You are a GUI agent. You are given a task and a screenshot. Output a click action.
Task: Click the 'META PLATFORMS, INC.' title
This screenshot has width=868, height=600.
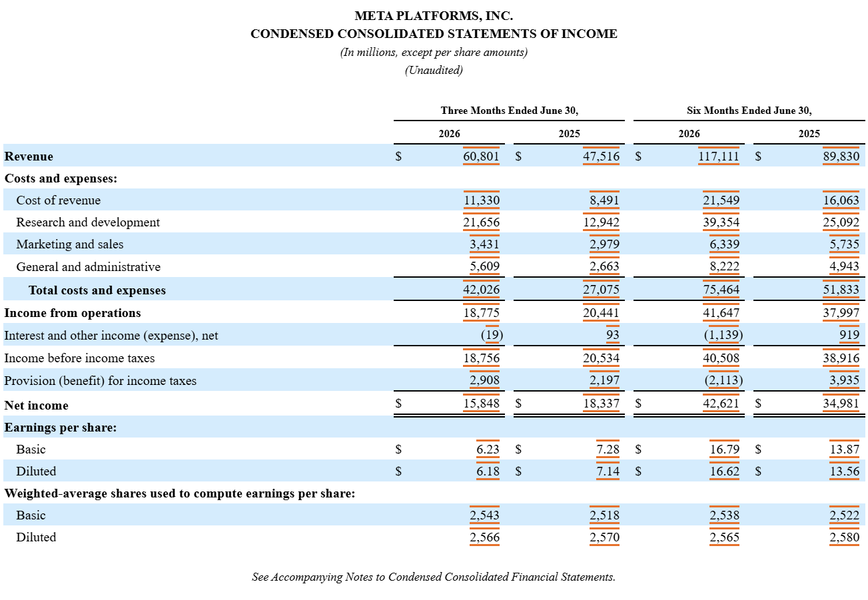pyautogui.click(x=434, y=16)
